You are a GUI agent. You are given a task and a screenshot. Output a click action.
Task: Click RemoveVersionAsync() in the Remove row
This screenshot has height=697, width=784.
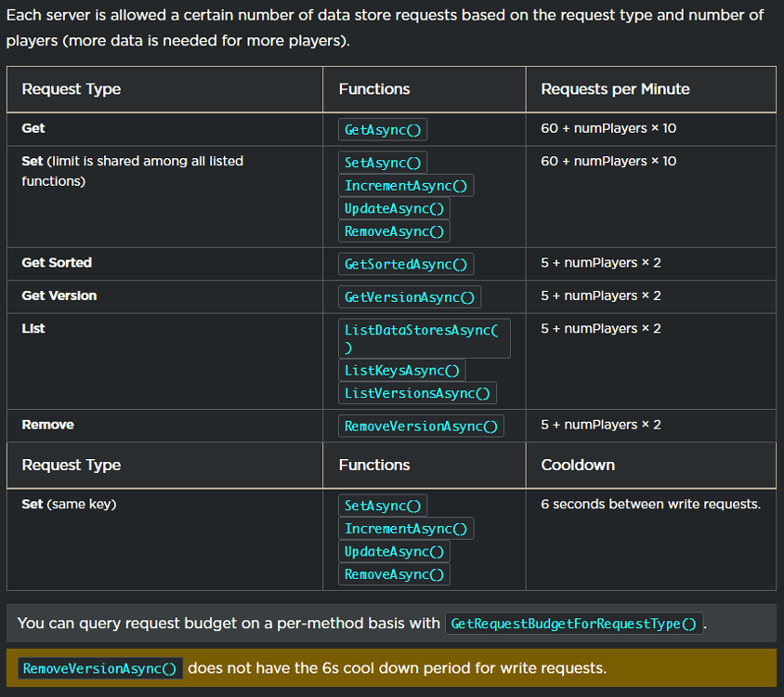coord(421,427)
